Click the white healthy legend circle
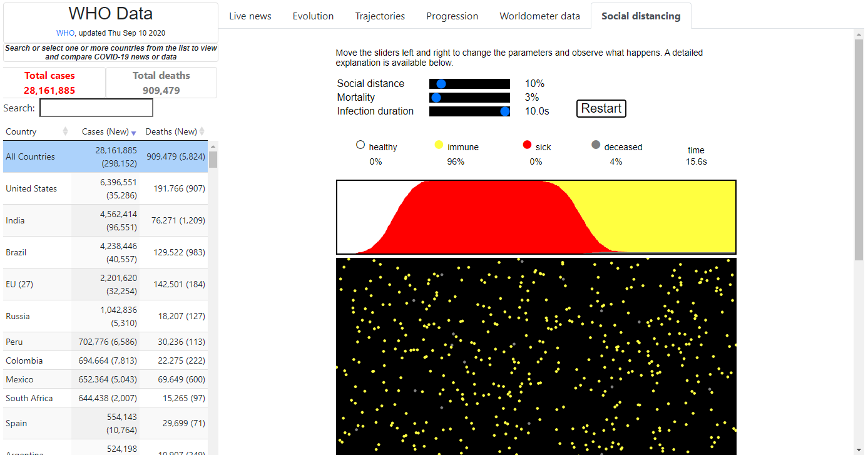Image resolution: width=868 pixels, height=455 pixels. point(360,145)
